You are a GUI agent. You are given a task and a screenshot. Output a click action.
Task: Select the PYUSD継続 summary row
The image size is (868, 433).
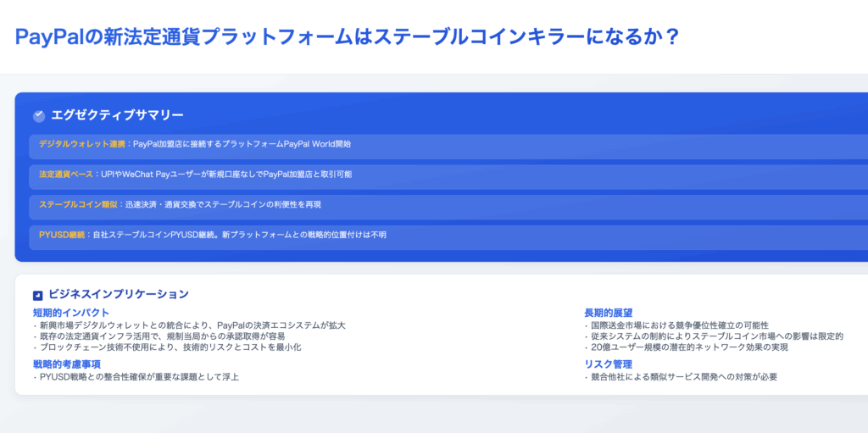click(448, 237)
